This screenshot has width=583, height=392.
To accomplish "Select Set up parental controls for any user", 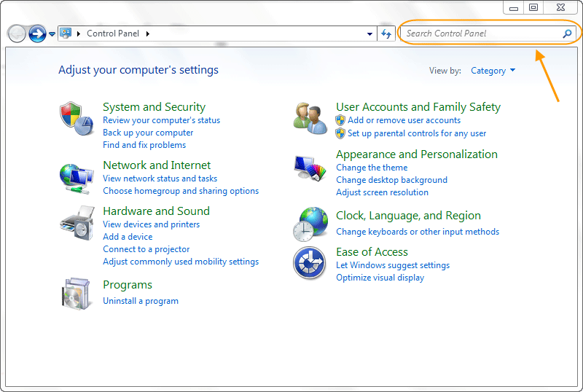I will [417, 133].
